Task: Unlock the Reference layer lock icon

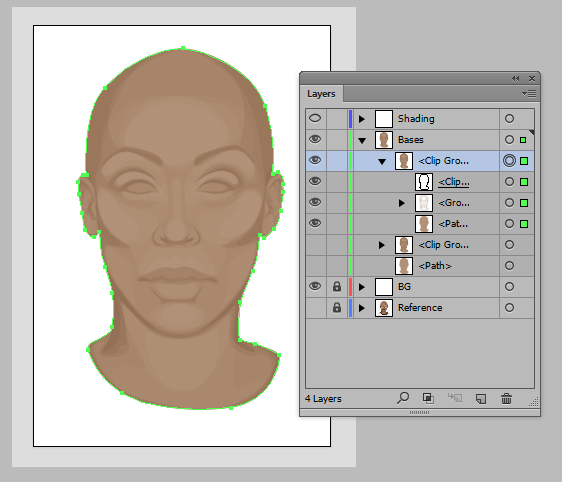Action: click(x=337, y=308)
